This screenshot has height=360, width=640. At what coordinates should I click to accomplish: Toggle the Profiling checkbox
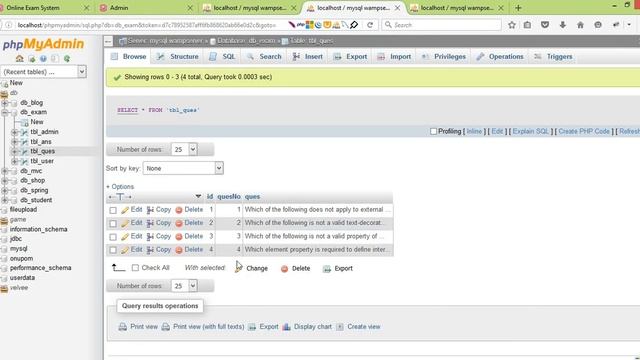point(433,131)
